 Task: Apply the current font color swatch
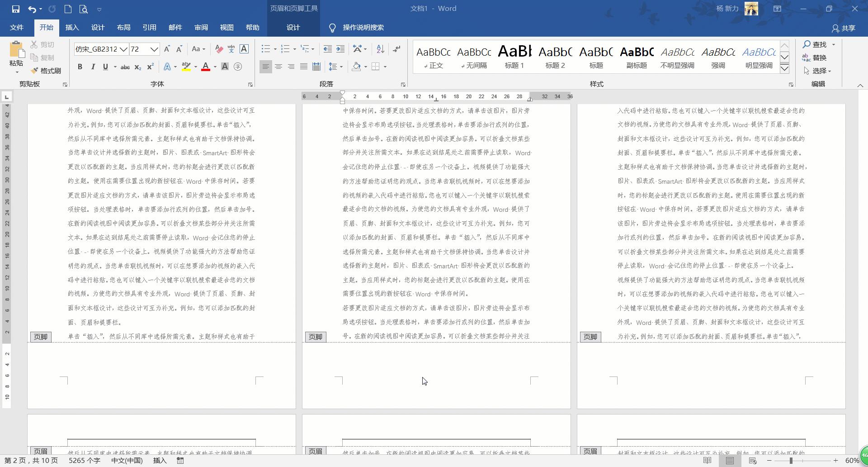point(206,67)
